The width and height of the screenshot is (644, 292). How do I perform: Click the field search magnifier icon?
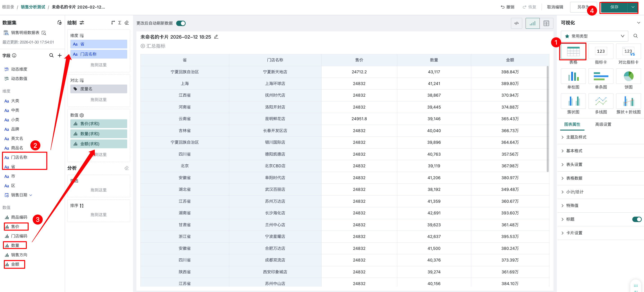(x=51, y=55)
